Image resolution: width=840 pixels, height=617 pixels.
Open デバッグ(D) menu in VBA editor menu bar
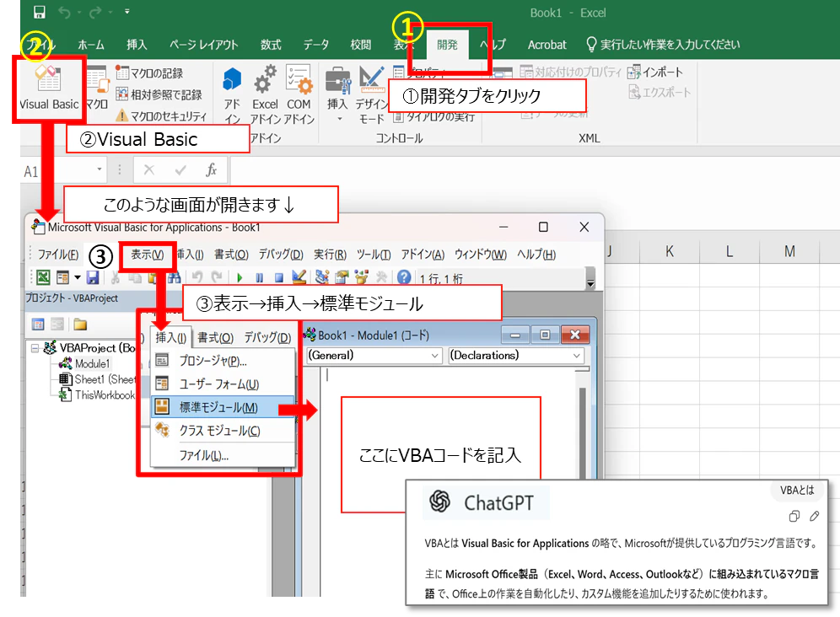[x=281, y=255]
